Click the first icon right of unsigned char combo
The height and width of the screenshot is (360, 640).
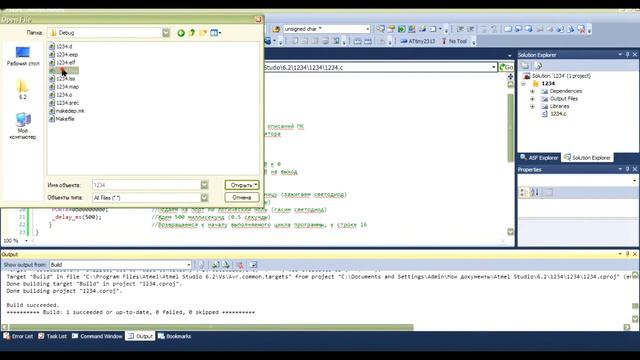click(x=380, y=29)
